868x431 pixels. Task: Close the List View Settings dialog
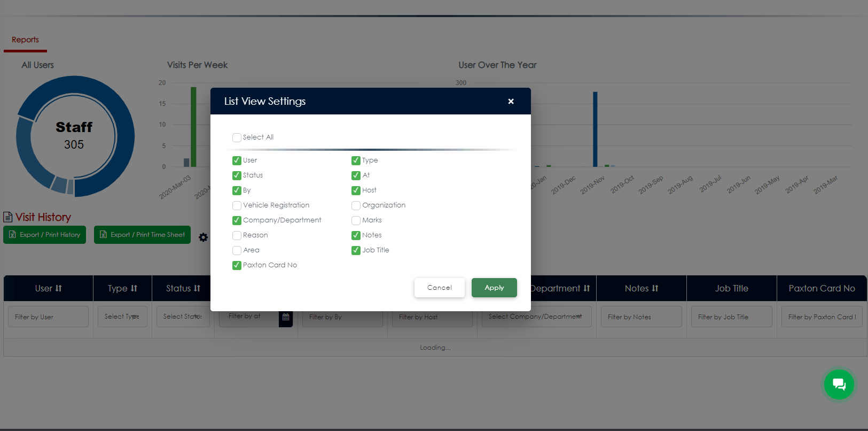click(511, 101)
